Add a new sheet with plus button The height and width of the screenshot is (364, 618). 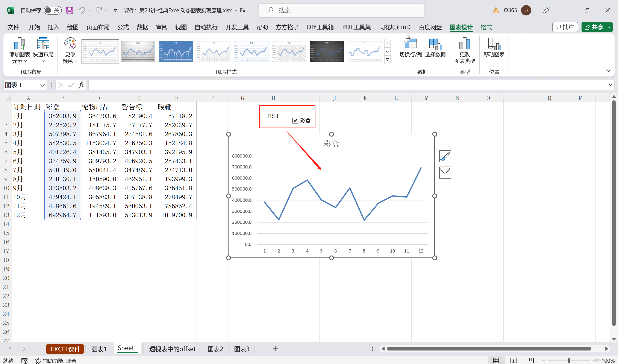(275, 349)
